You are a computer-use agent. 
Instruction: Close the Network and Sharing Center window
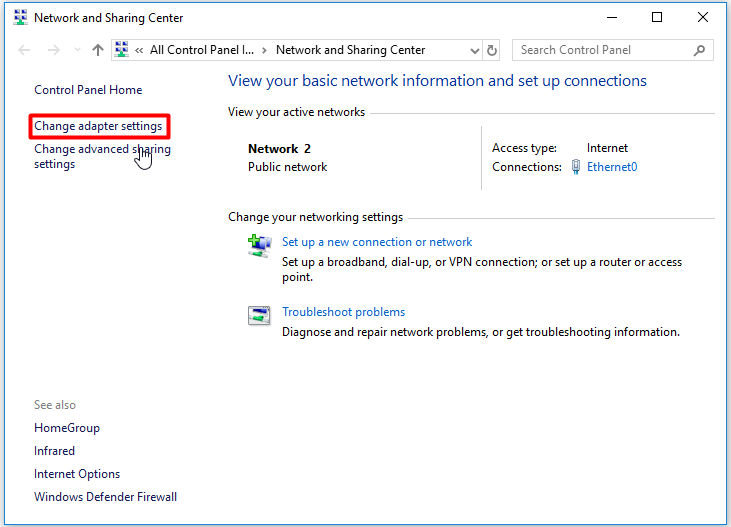[x=703, y=18]
